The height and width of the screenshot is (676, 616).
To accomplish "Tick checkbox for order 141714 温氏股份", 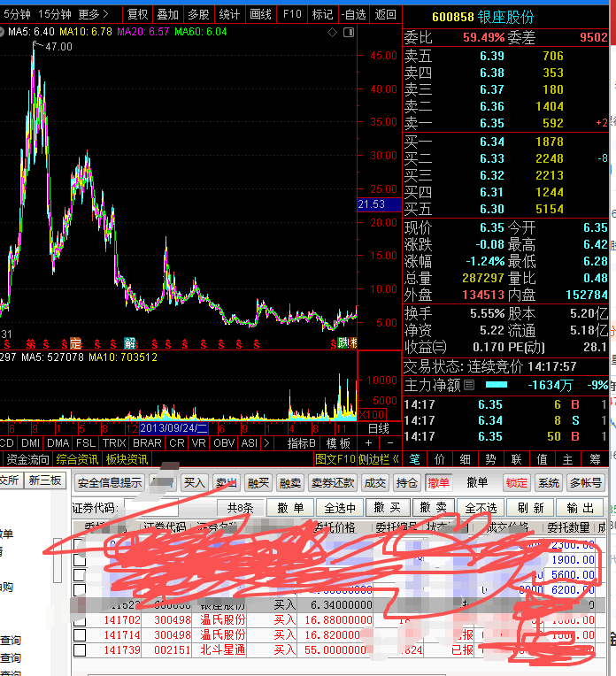I will [80, 635].
